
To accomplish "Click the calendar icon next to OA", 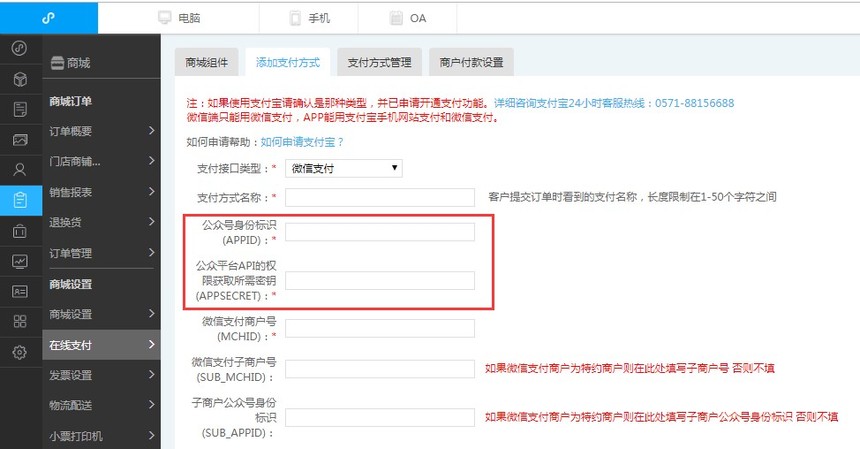I will [x=396, y=18].
